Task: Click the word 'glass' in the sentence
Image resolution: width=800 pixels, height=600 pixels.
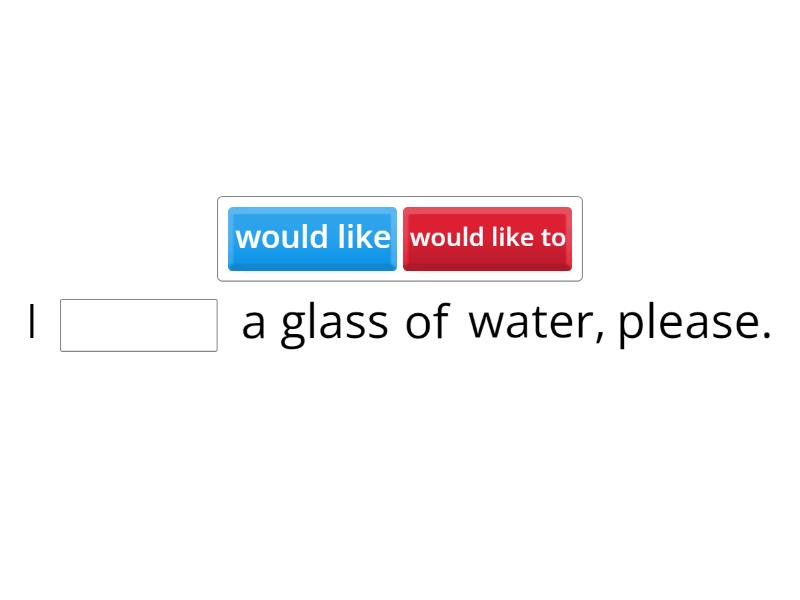Action: tap(335, 322)
